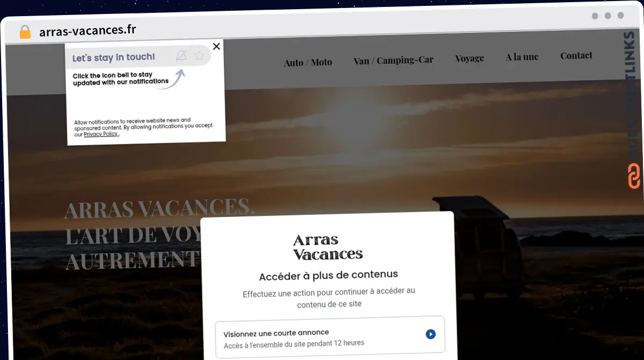Image resolution: width=644 pixels, height=360 pixels.
Task: Open the A la une section
Action: (x=522, y=56)
